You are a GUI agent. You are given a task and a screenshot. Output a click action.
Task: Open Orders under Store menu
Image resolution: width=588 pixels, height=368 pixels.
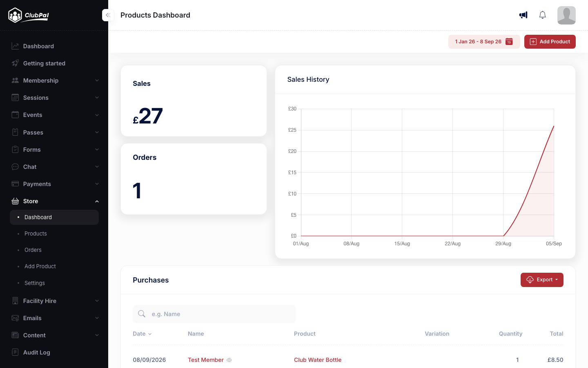tap(33, 250)
